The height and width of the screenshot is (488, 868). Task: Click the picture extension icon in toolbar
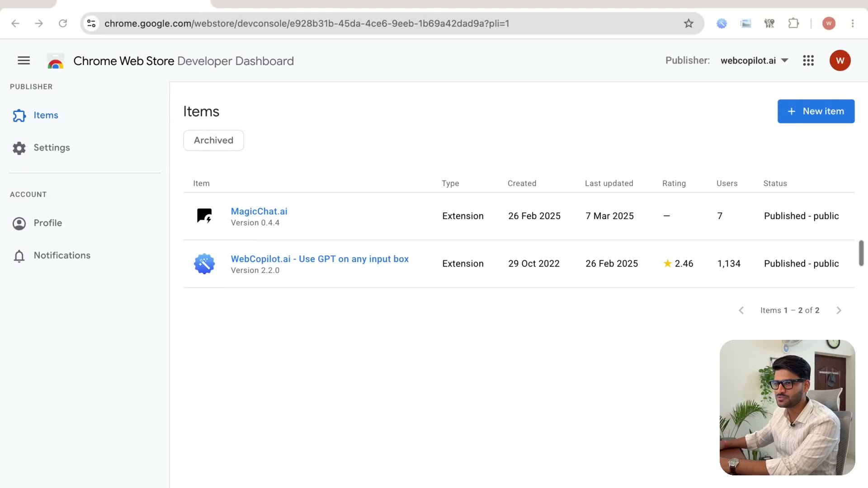coord(745,23)
